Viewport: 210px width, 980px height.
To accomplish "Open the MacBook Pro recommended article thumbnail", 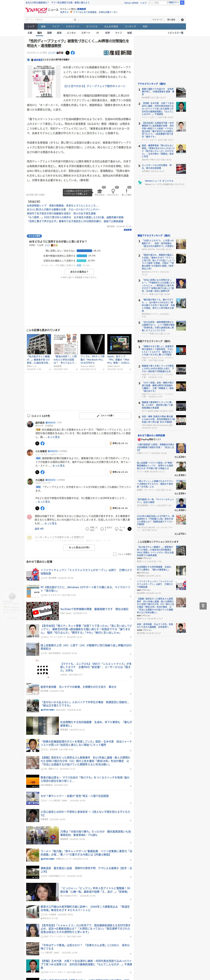I will point(92,344).
